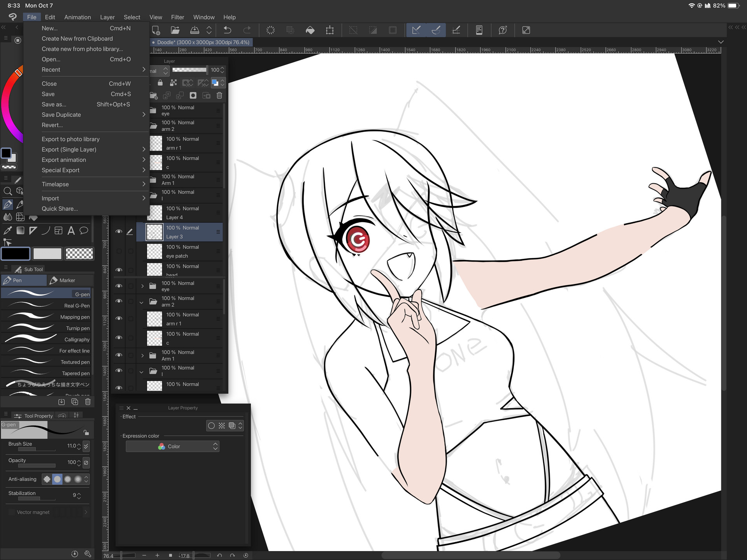
Task: Select the Figure ruler triangle tool
Action: [33, 230]
